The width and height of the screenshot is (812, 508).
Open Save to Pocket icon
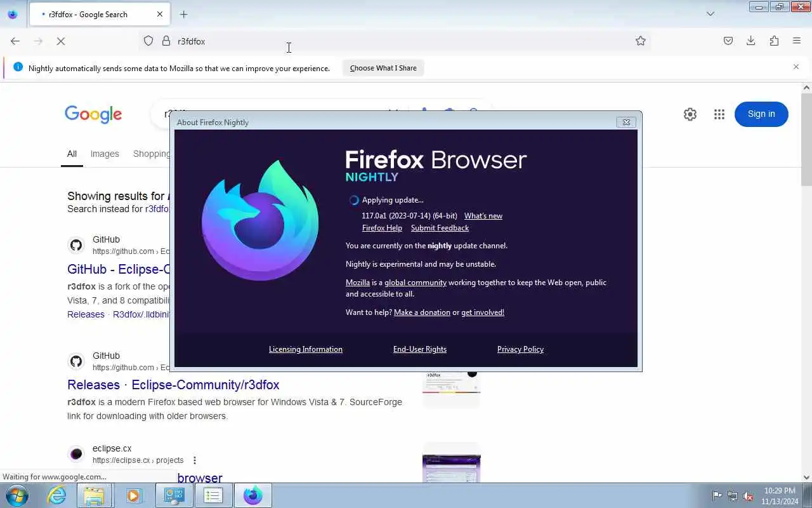point(728,41)
